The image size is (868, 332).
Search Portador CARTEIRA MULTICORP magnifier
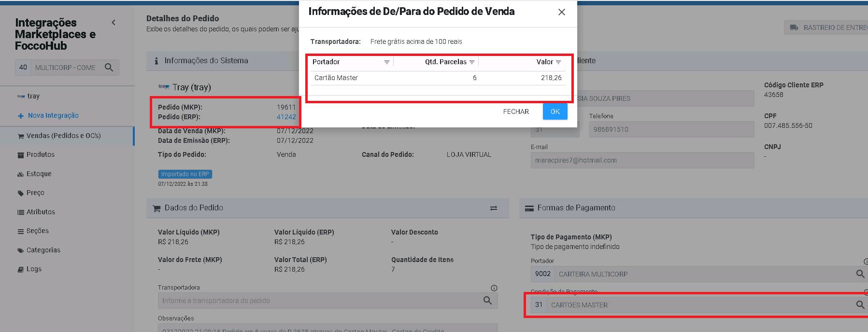(860, 274)
